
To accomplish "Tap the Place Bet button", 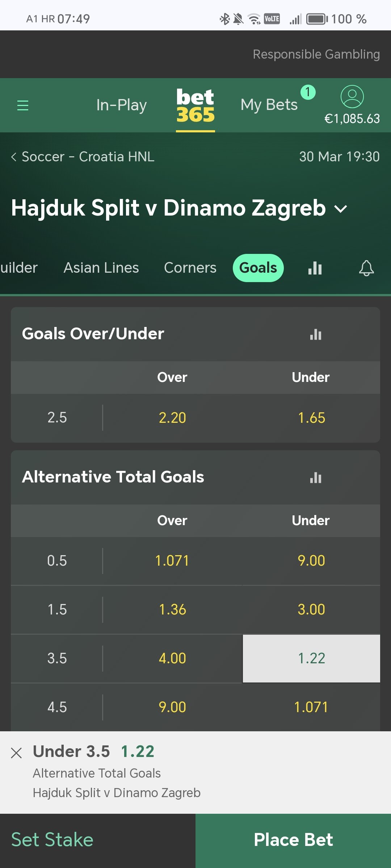I will click(293, 841).
